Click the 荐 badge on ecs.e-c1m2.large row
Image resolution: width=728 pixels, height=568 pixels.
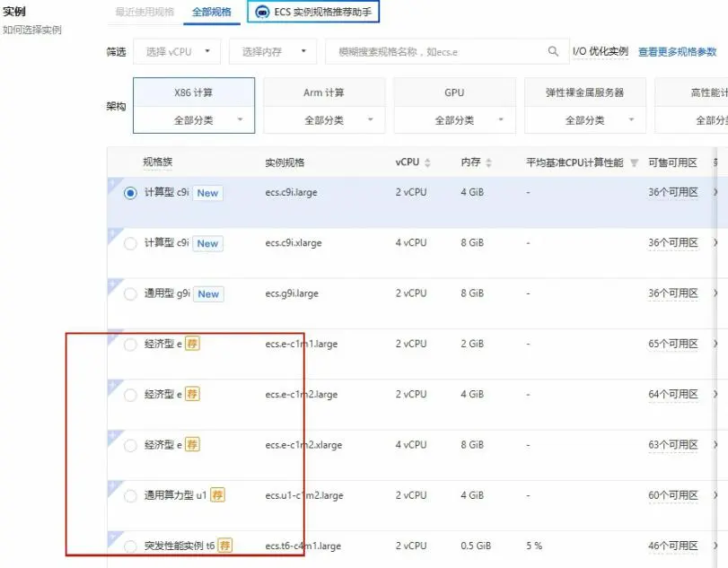pos(192,394)
